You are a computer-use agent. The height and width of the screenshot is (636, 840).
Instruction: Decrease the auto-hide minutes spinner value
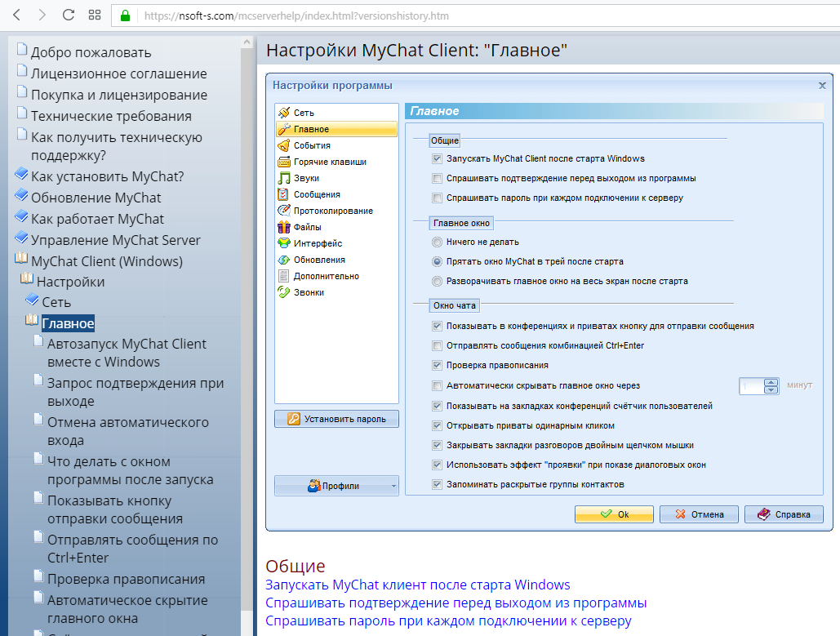pyautogui.click(x=771, y=389)
